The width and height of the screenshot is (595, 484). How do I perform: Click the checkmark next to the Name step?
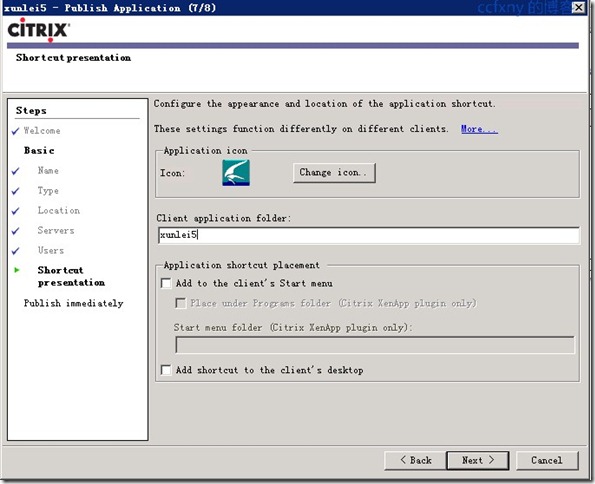[16, 171]
